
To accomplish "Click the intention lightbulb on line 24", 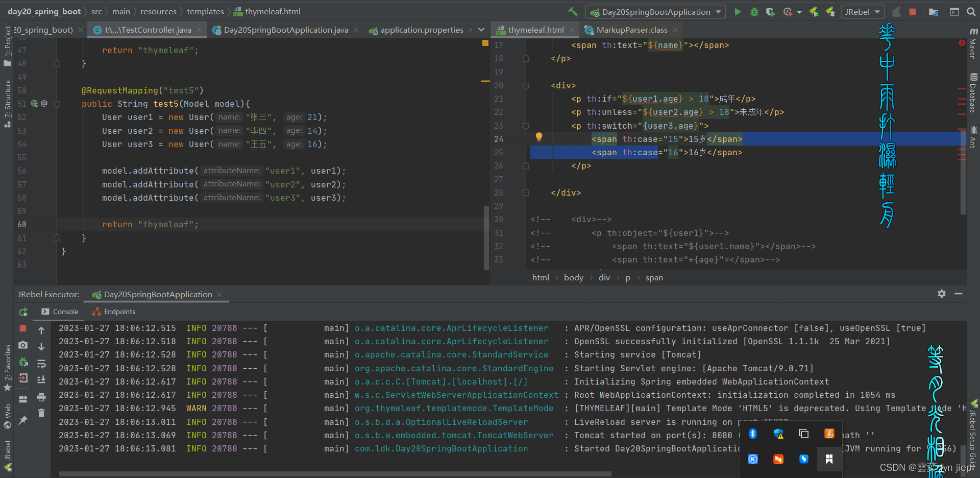I will (538, 137).
